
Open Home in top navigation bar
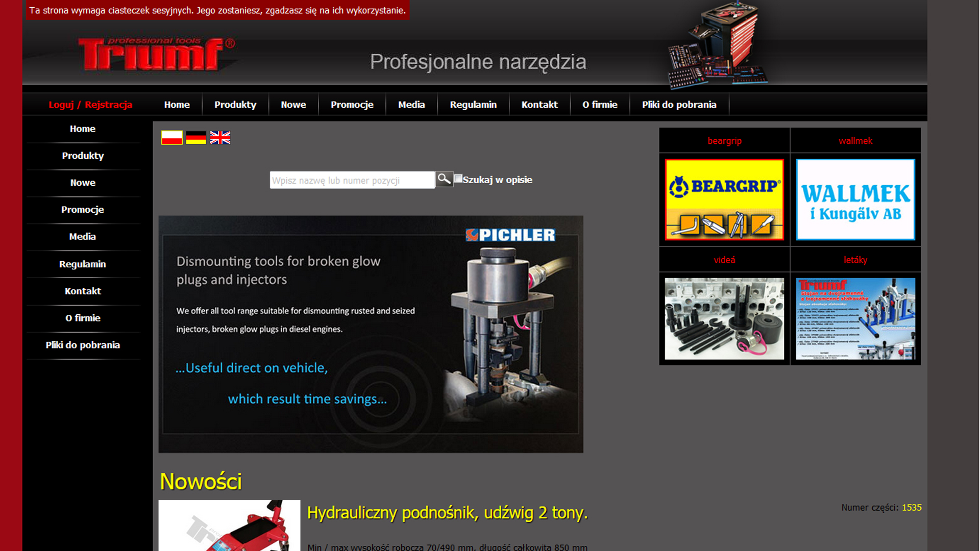click(177, 105)
